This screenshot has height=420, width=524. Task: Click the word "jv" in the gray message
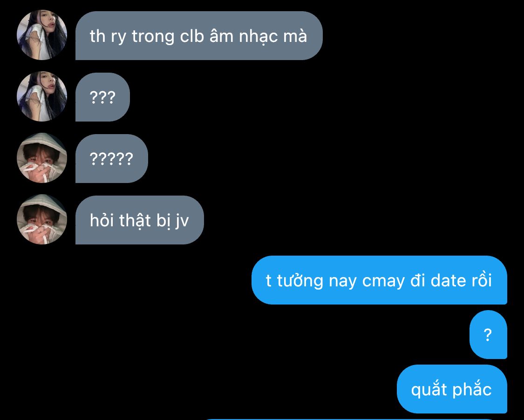tap(182, 221)
